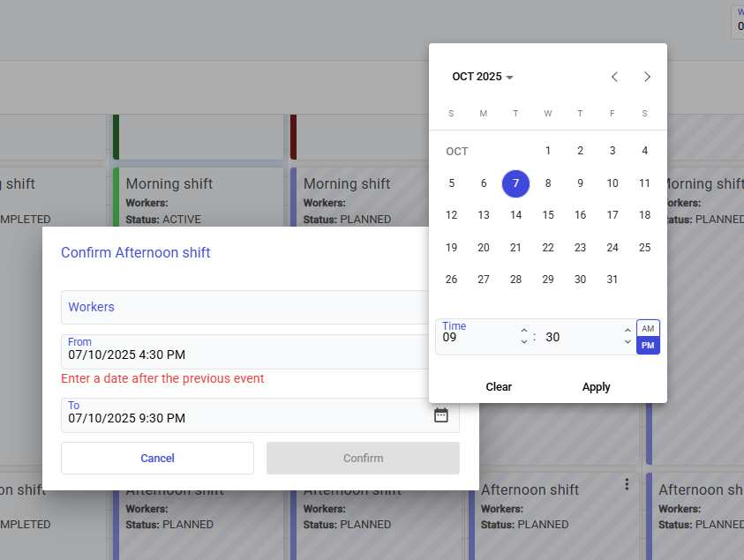Decrease minutes using down arrow

[x=628, y=342]
